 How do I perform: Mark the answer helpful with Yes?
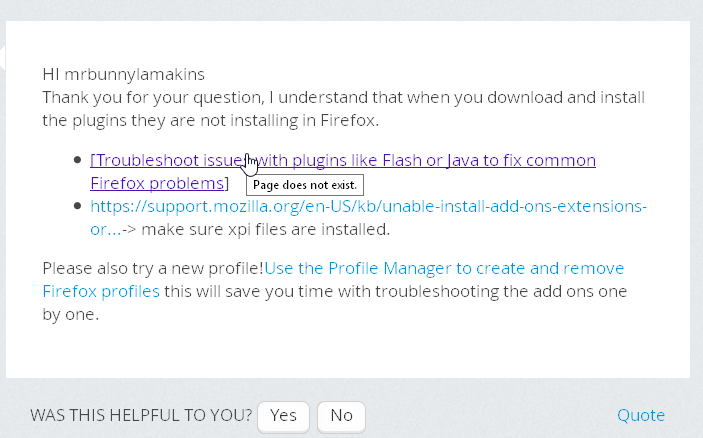[x=283, y=416]
